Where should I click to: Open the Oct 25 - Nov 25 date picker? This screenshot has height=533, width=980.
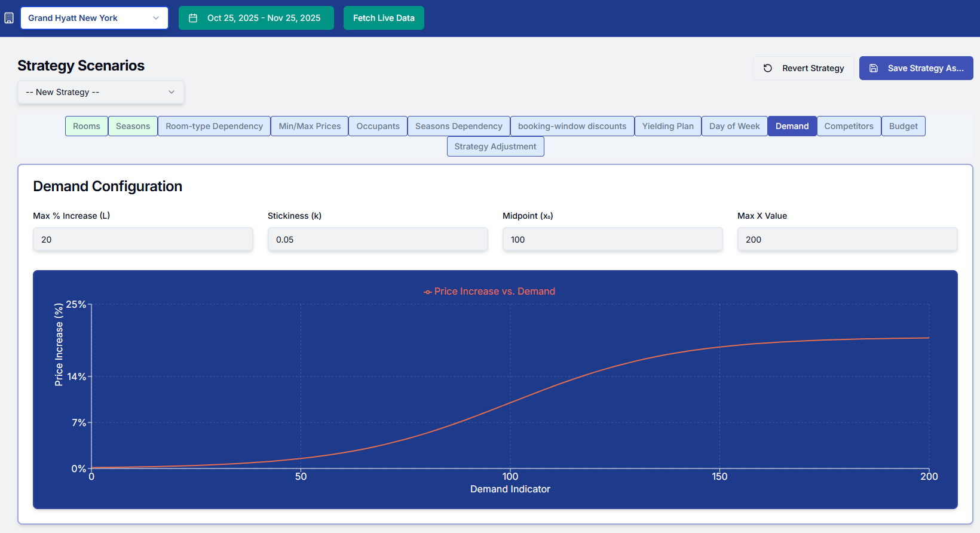pyautogui.click(x=256, y=18)
